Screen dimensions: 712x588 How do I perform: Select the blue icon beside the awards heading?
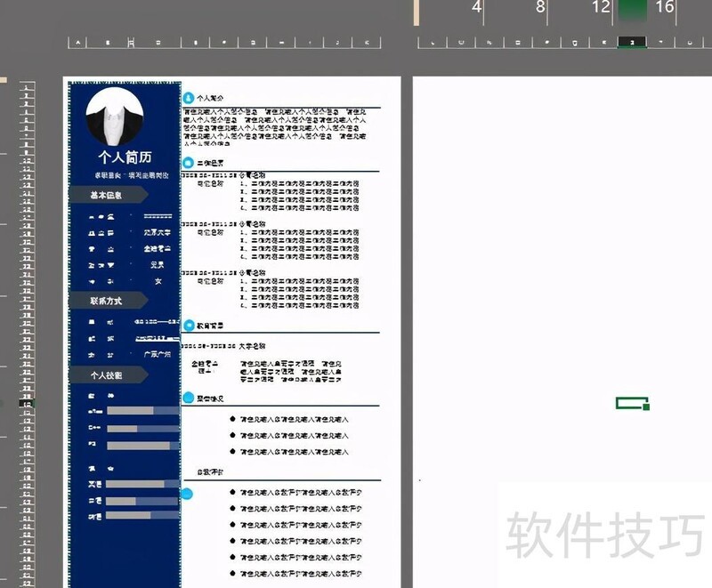coord(188,398)
